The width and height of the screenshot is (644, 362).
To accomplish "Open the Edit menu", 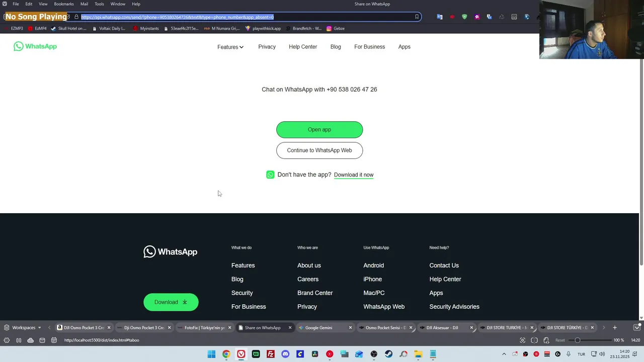I will click(29, 4).
